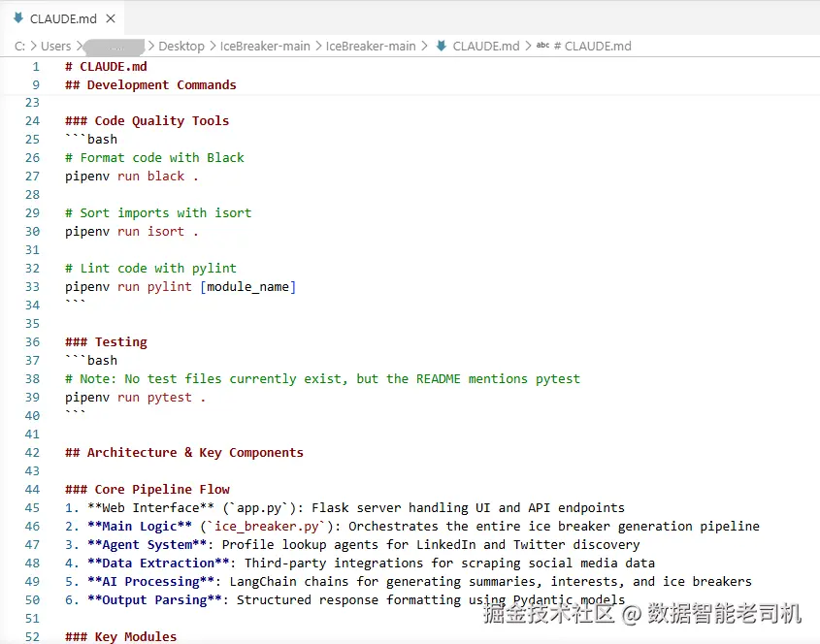This screenshot has height=644, width=820.
Task: Click the '**Data Extraction**' list line
Action: pyautogui.click(x=360, y=563)
